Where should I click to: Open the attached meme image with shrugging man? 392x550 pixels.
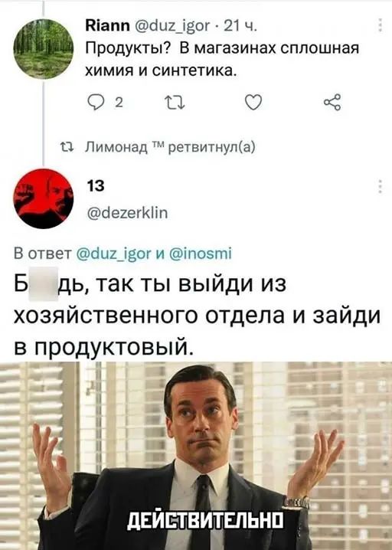(x=196, y=456)
